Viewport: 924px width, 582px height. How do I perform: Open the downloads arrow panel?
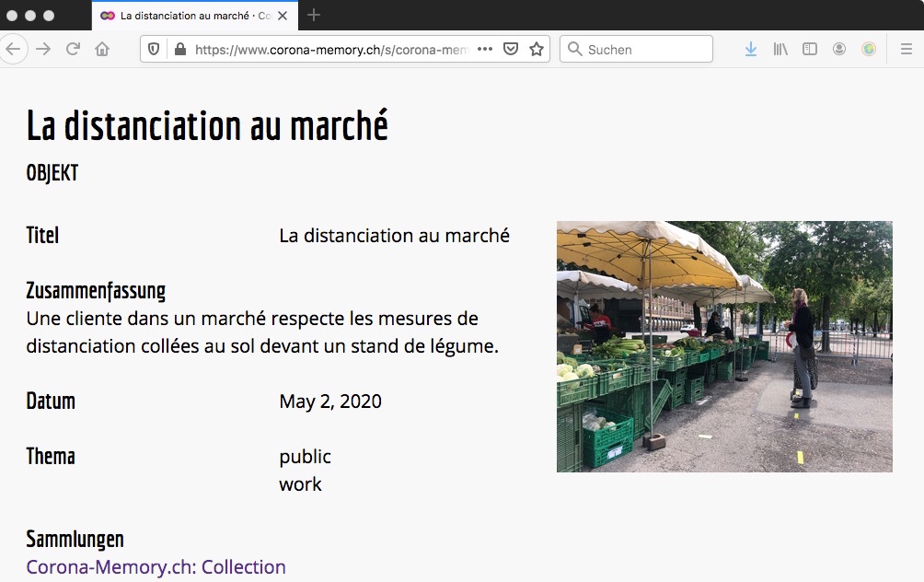(x=751, y=50)
